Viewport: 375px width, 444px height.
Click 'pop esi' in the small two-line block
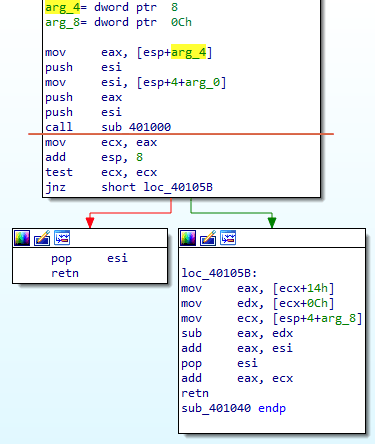tap(89, 258)
